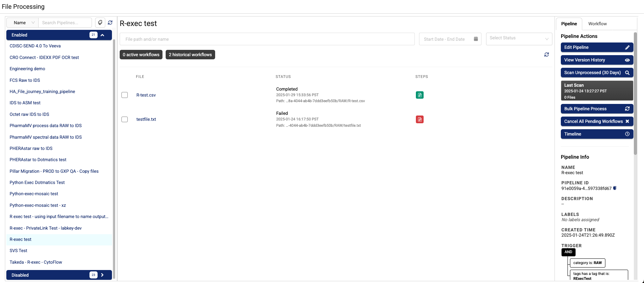Viewport: 644px width, 283px height.
Task: Open the Name filter dropdown
Action: coord(22,22)
